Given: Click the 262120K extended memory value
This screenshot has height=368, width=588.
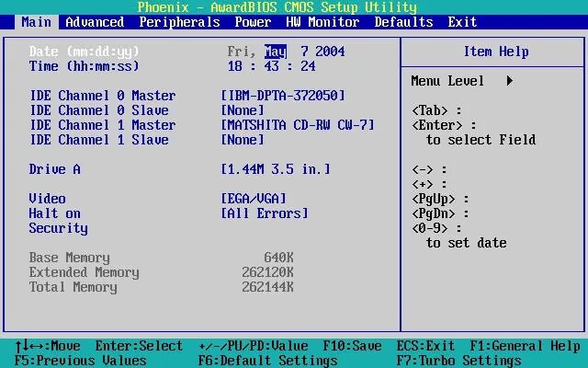Looking at the screenshot, I should 267,272.
